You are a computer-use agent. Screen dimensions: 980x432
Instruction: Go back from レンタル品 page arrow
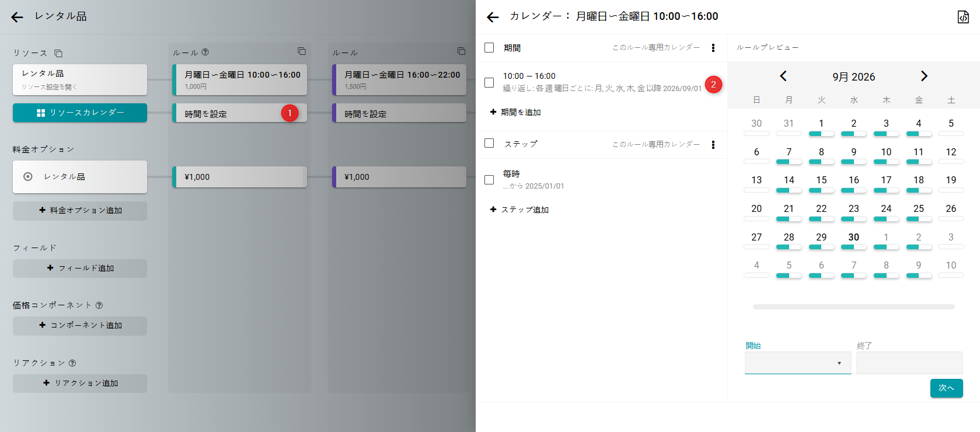tap(17, 17)
